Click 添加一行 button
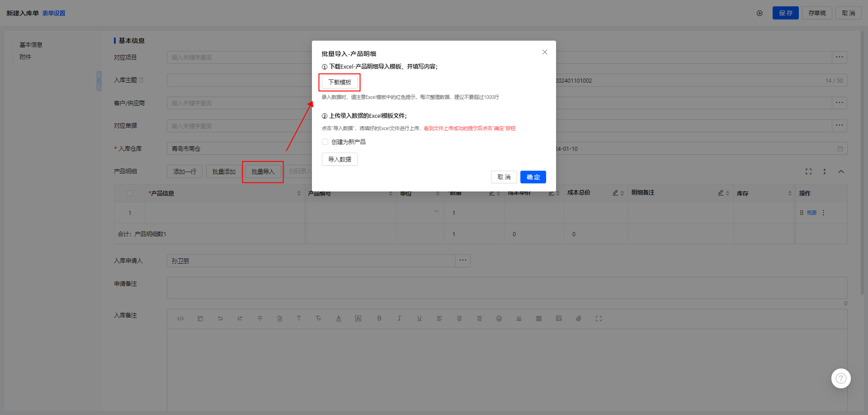 point(184,172)
